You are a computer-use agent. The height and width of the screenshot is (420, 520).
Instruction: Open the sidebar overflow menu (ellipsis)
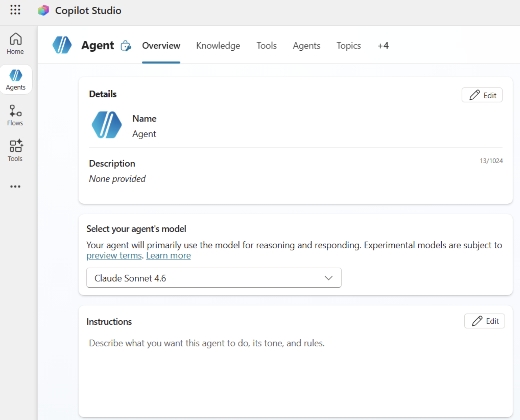[15, 186]
